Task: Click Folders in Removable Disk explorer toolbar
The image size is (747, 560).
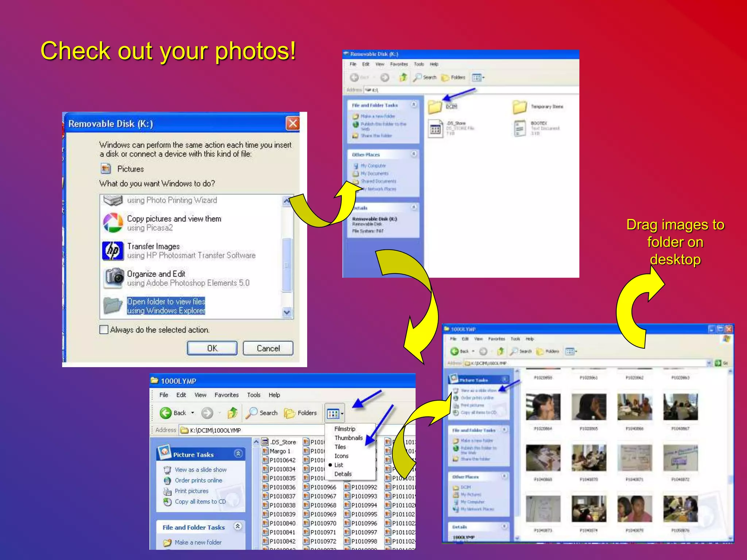Action: click(x=453, y=77)
